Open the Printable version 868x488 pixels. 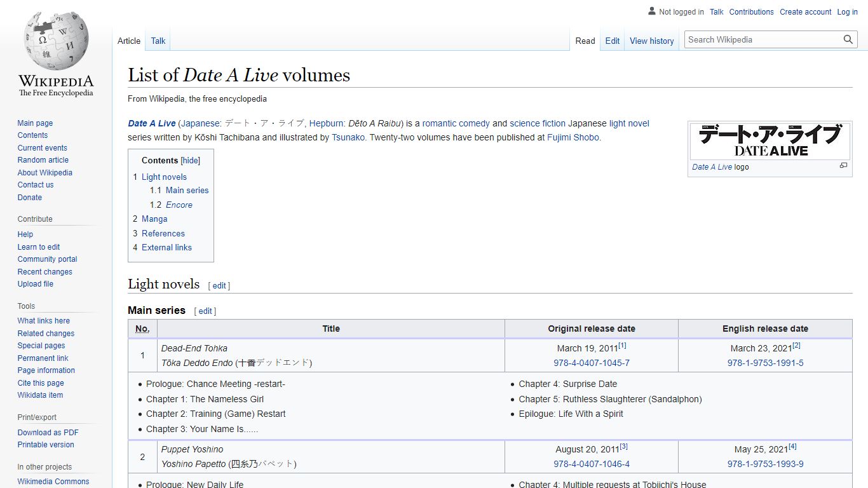coord(46,445)
